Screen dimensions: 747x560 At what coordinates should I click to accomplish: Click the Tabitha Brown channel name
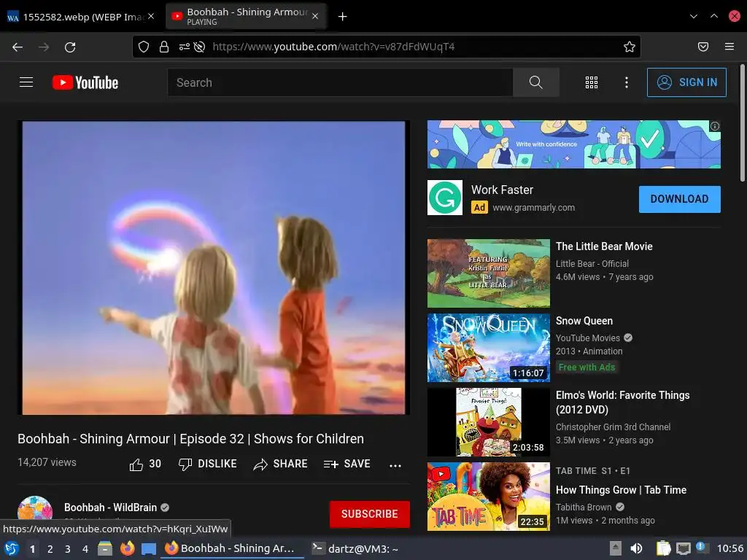pos(584,507)
